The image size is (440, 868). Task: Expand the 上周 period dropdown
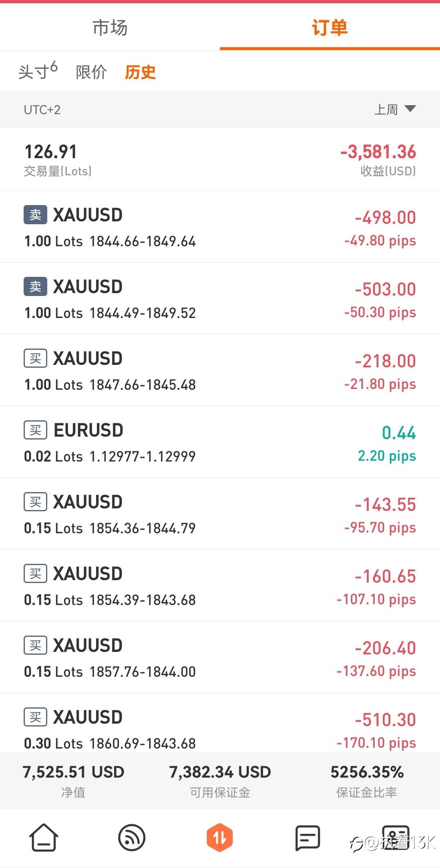pyautogui.click(x=395, y=109)
